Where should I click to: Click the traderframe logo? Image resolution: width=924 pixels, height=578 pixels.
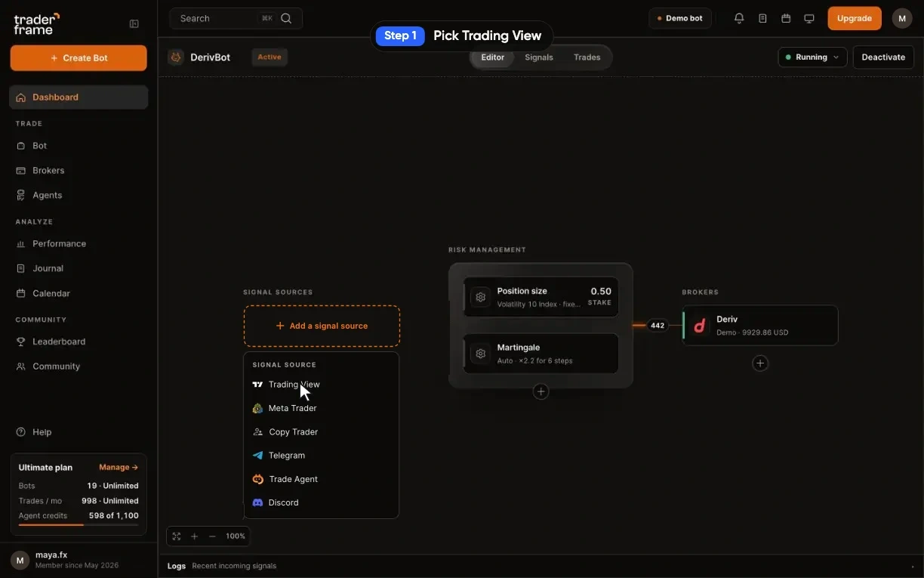tap(36, 23)
